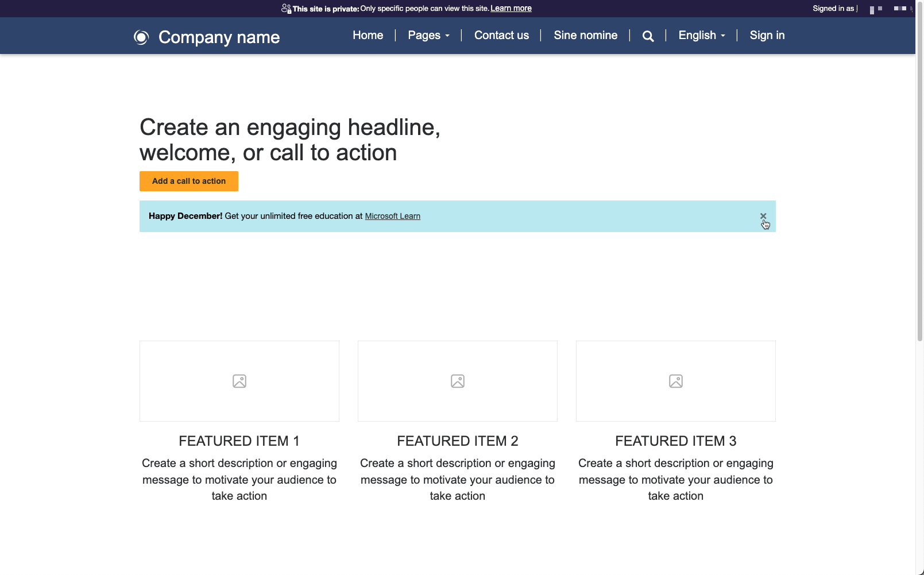
Task: Click the Featured Item 1 heading
Action: point(239,441)
